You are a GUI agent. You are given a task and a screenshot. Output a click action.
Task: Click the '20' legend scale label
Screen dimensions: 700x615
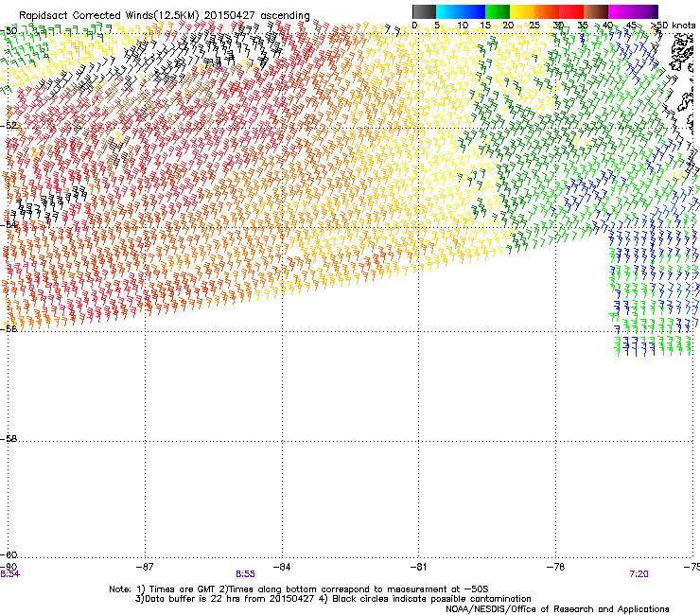tap(508, 25)
